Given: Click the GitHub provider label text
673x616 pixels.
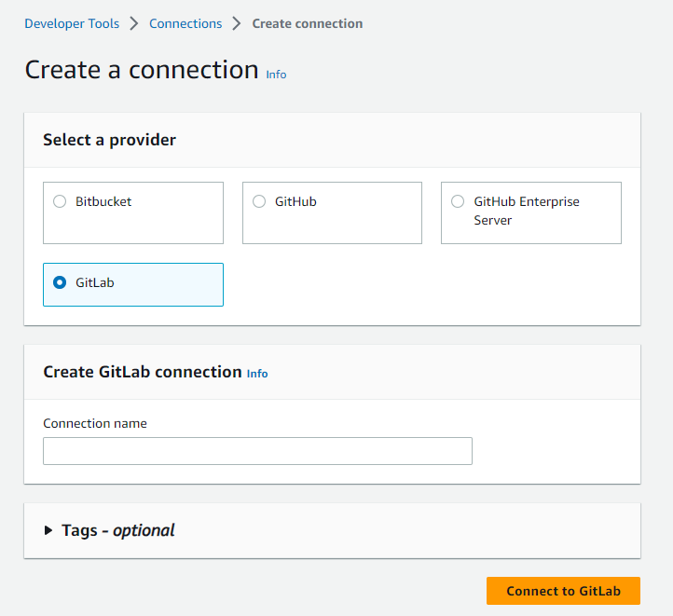Looking at the screenshot, I should 295,201.
